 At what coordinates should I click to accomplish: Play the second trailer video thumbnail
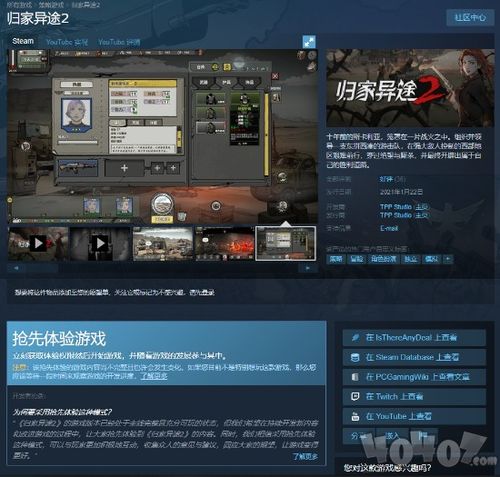pos(100,244)
